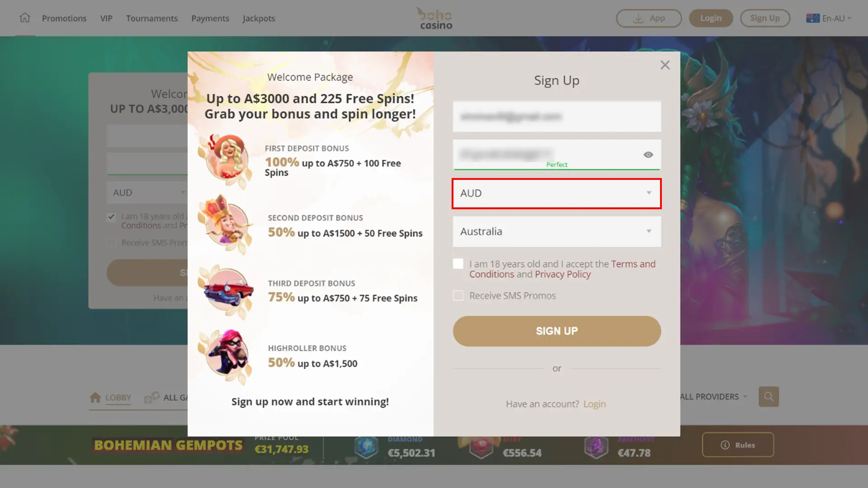The height and width of the screenshot is (488, 868).
Task: Toggle the Terms and Conditions checkbox
Action: point(458,264)
